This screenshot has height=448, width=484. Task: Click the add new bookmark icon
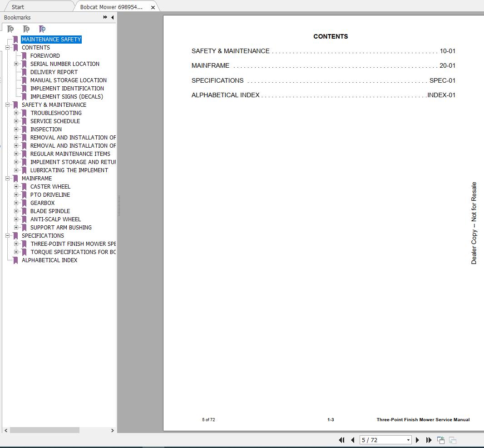pyautogui.click(x=26, y=29)
